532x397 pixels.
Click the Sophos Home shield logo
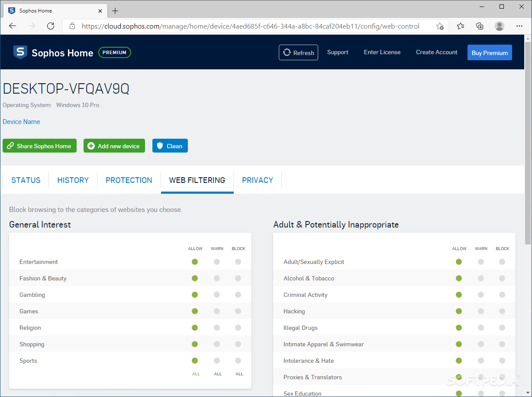(x=20, y=52)
